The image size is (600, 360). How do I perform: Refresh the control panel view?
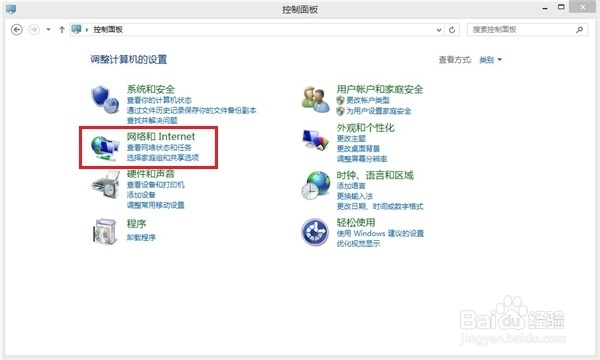pos(452,29)
